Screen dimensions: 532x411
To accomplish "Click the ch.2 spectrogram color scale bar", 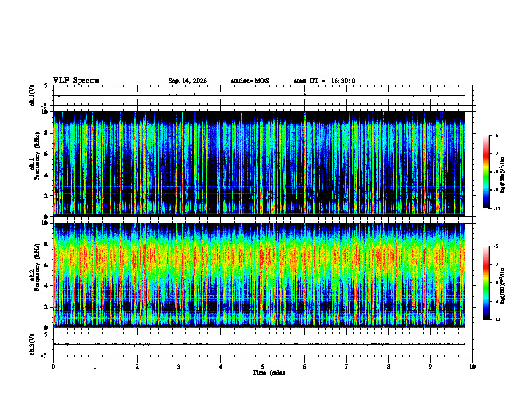I will click(486, 283).
